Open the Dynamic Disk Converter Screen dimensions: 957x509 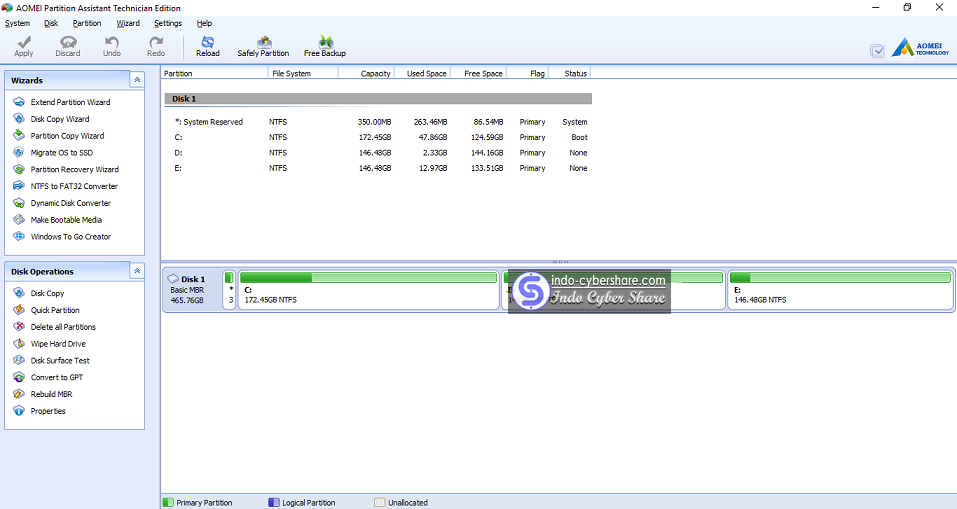71,203
